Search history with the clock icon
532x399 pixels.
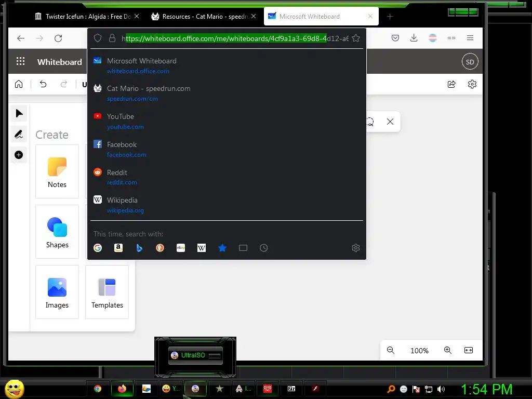[x=263, y=248]
